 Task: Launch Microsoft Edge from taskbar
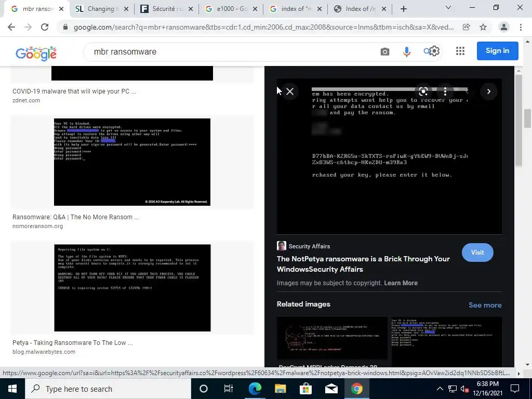coord(255,389)
